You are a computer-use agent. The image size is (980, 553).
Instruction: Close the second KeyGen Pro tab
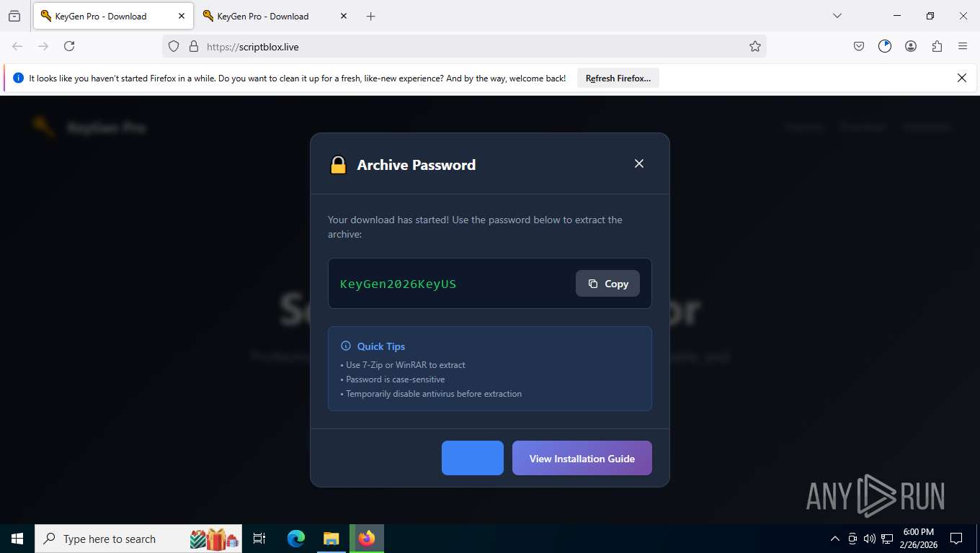(343, 16)
